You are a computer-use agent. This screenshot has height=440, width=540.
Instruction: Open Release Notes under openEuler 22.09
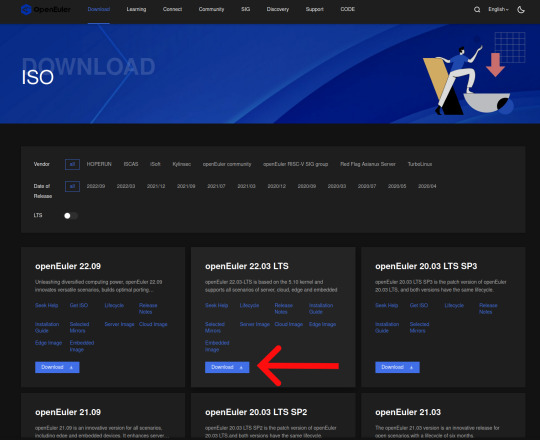[x=148, y=308]
